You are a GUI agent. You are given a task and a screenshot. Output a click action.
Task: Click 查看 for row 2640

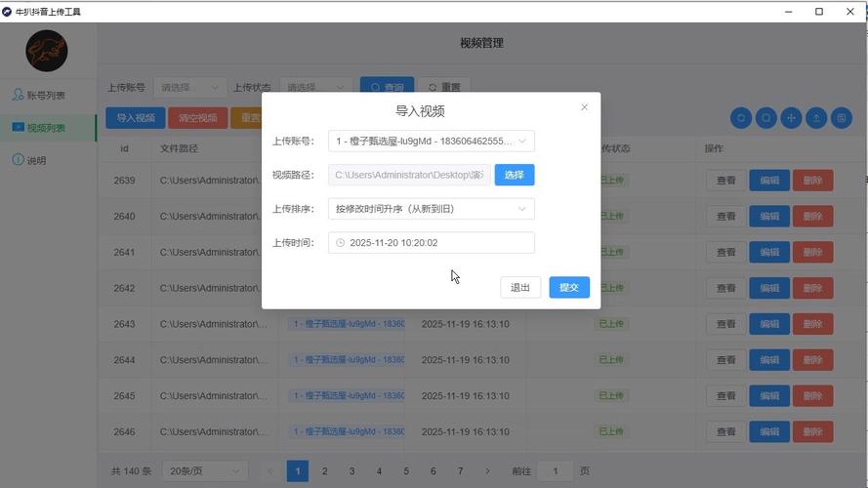726,217
